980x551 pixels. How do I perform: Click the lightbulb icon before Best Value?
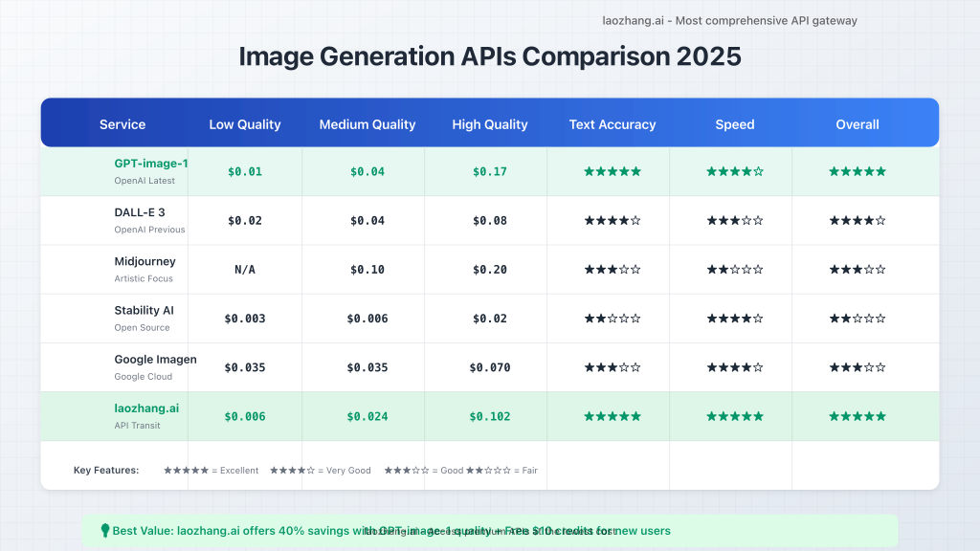[105, 530]
